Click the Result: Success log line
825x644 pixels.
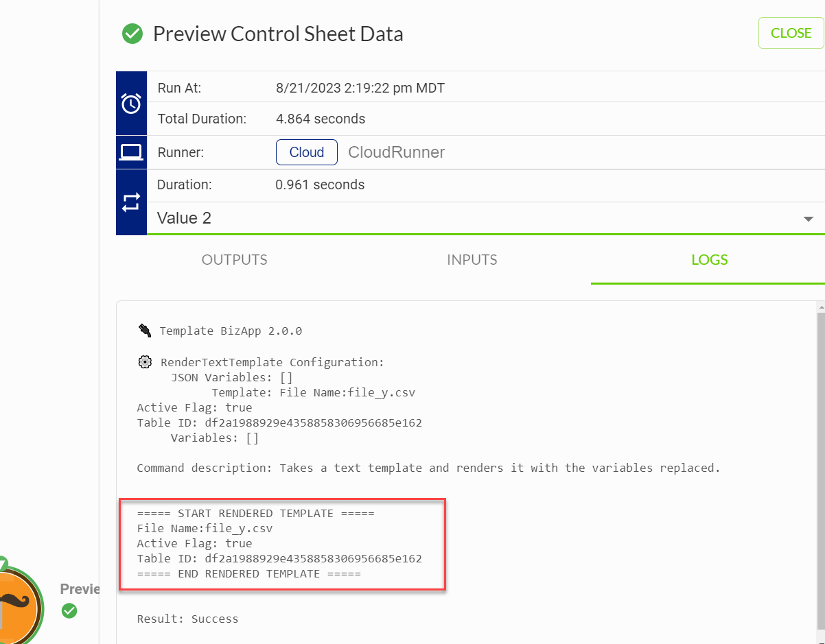187,619
